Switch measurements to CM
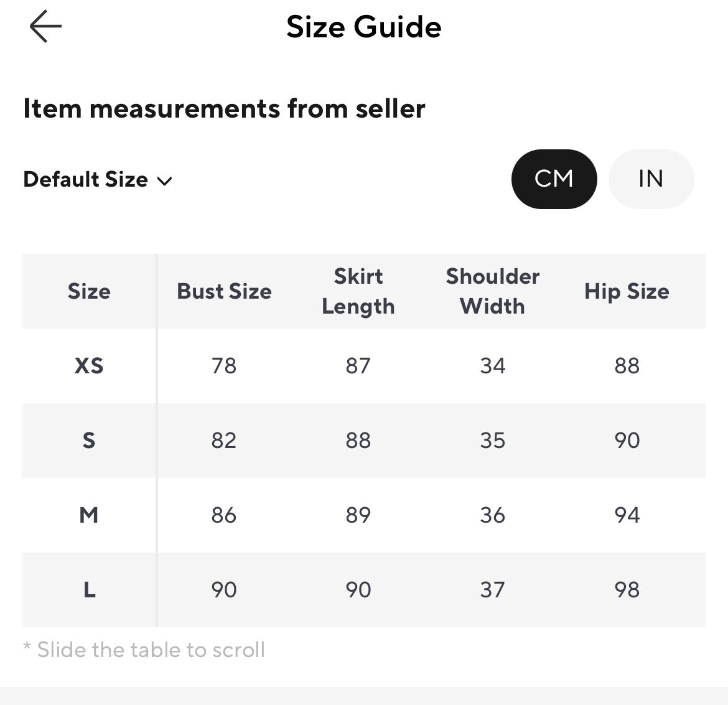Viewport: 728px width, 705px height. click(x=554, y=179)
